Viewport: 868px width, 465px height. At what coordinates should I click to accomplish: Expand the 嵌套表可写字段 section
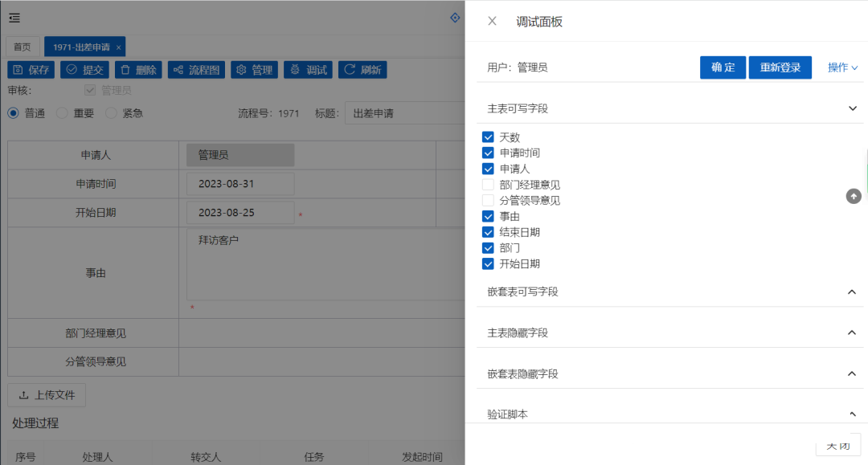tap(852, 292)
